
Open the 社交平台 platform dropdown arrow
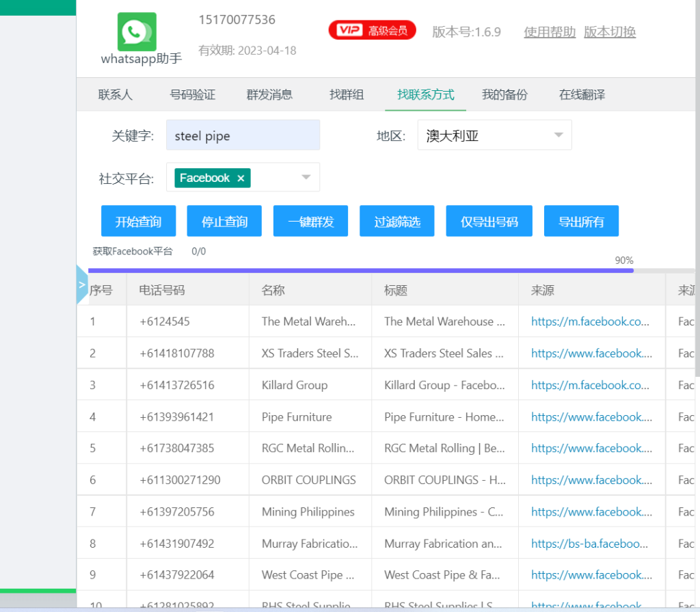306,178
